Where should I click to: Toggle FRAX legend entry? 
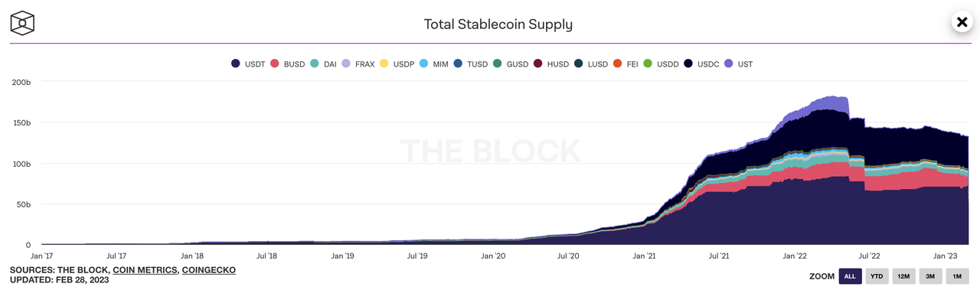pos(358,64)
